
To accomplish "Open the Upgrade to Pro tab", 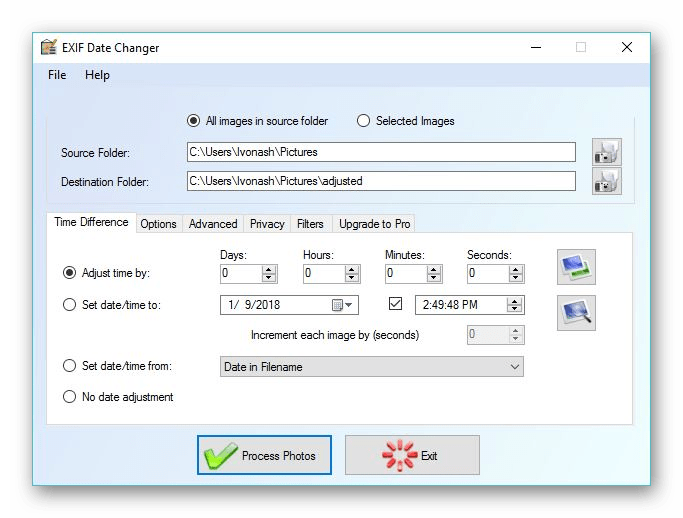I will click(375, 224).
